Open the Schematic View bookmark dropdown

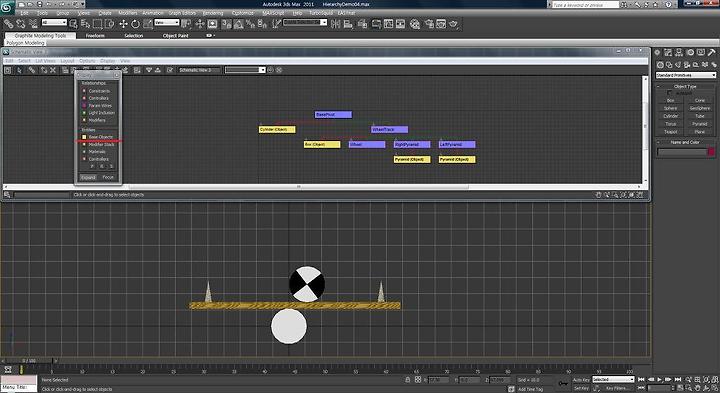pyautogui.click(x=245, y=70)
